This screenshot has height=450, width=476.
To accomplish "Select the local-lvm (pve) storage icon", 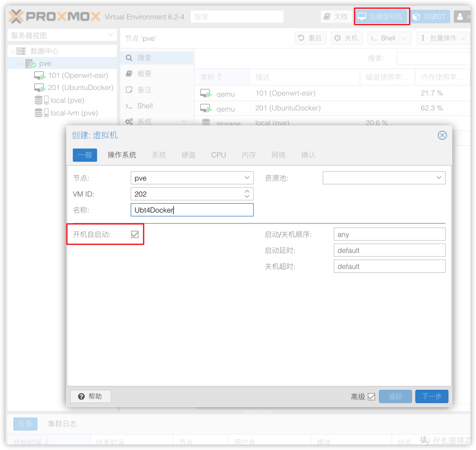I will click(x=41, y=113).
